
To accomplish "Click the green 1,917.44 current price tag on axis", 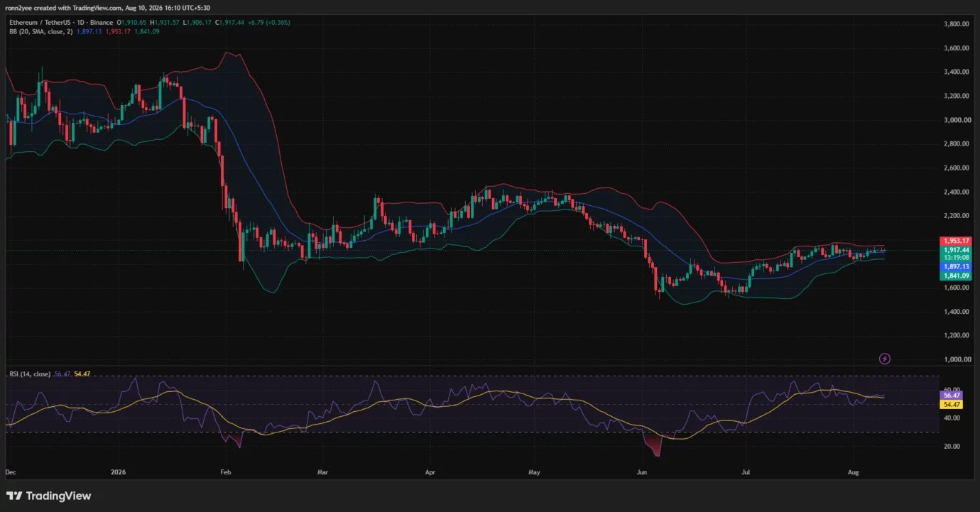I will tap(955, 250).
